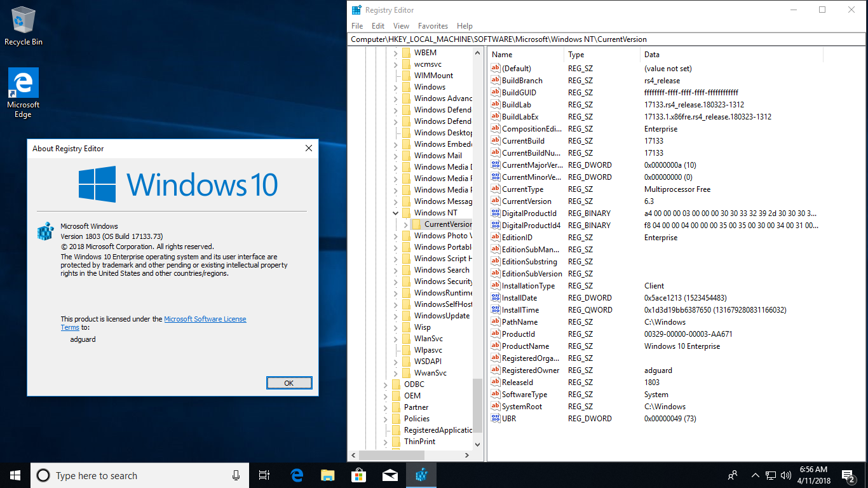Click the CurrentMajorVersion DWORD icon

pyautogui.click(x=496, y=165)
